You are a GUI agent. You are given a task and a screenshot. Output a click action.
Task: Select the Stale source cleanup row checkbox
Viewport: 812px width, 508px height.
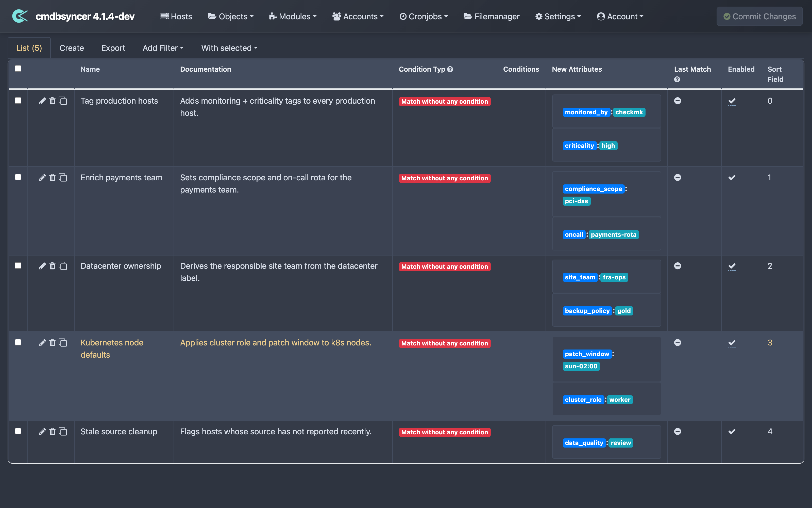tap(18, 431)
